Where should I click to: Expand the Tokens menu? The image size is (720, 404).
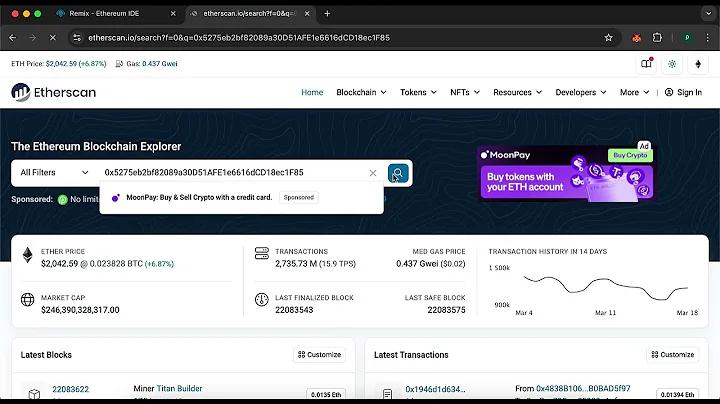pyautogui.click(x=418, y=92)
